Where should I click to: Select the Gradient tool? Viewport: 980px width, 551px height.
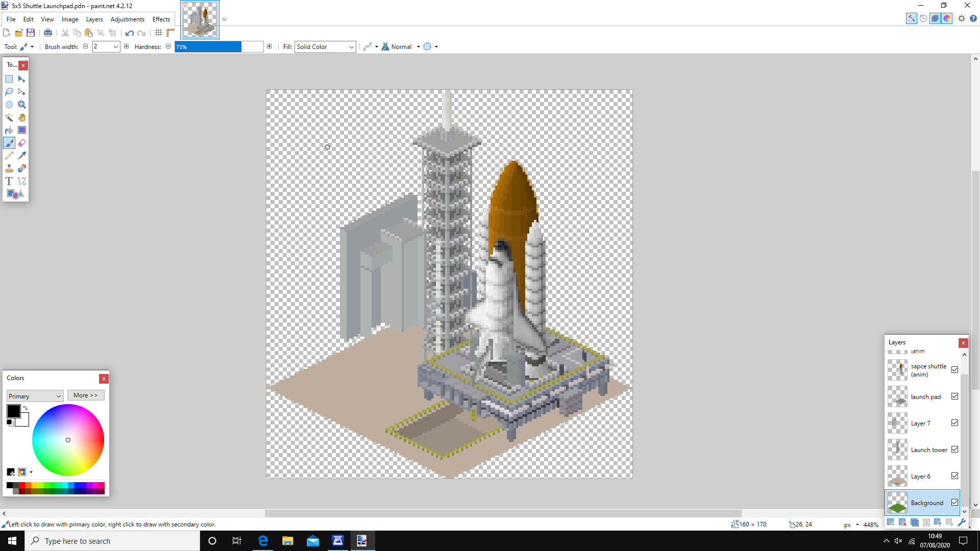[x=22, y=130]
